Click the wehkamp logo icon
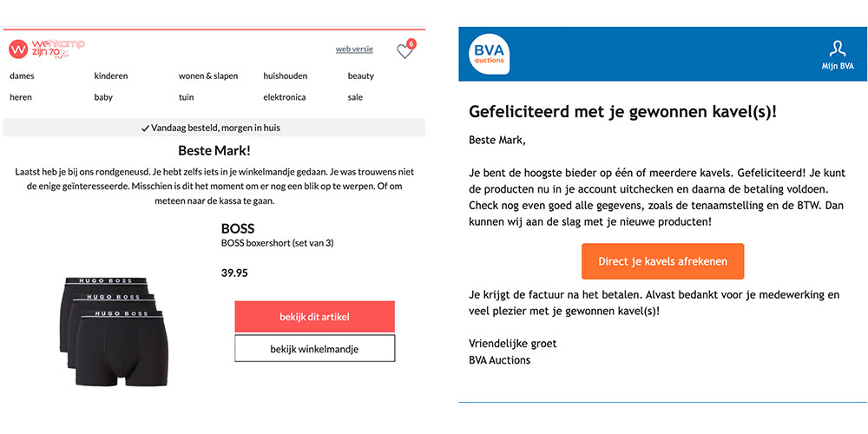 point(19,49)
